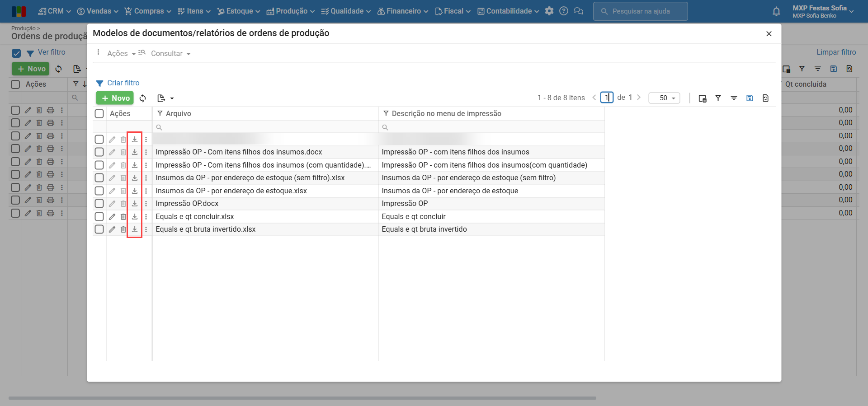Image resolution: width=868 pixels, height=406 pixels.
Task: Open the settings gear in top bar
Action: [x=549, y=11]
